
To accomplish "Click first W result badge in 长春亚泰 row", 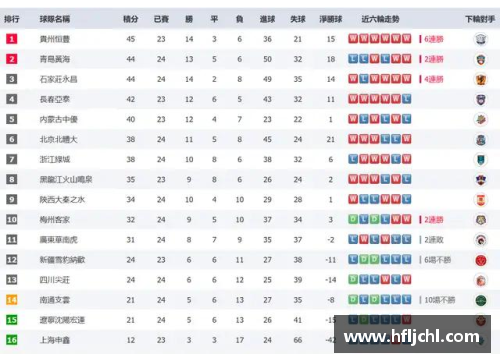I will [353, 99].
